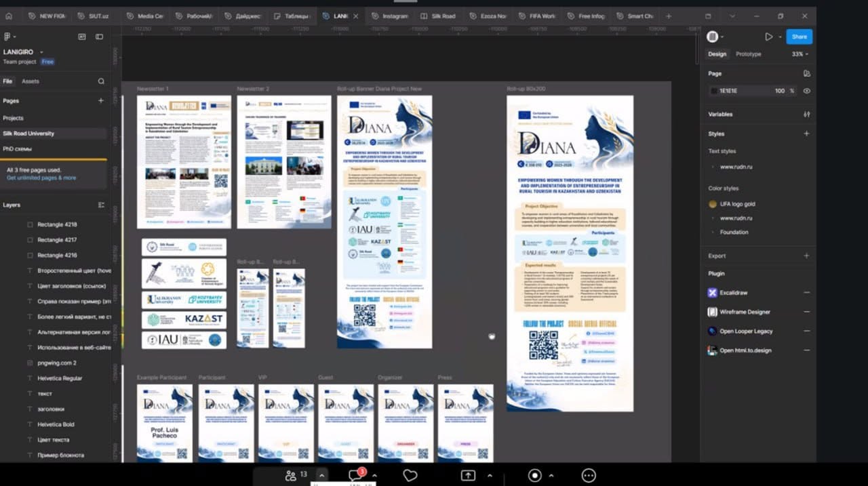This screenshot has width=868, height=486.
Task: Click the Home icon in tab bar
Action: [x=9, y=16]
